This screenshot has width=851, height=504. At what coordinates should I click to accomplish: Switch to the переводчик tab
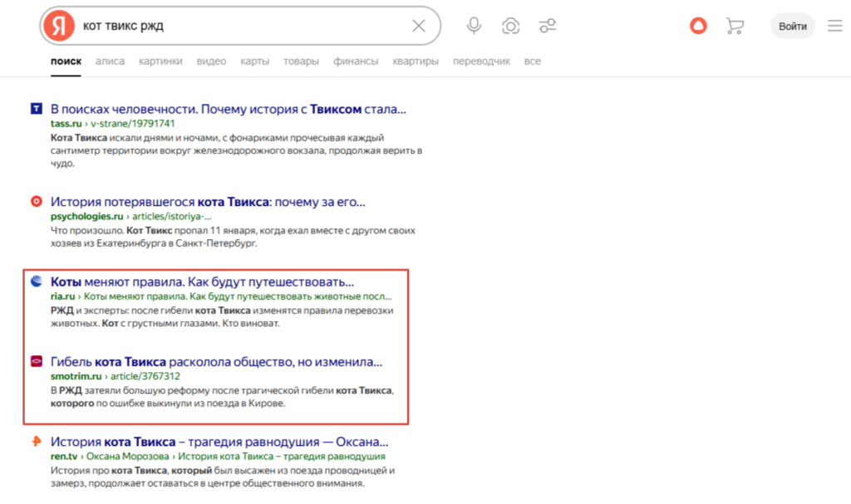[x=481, y=61]
